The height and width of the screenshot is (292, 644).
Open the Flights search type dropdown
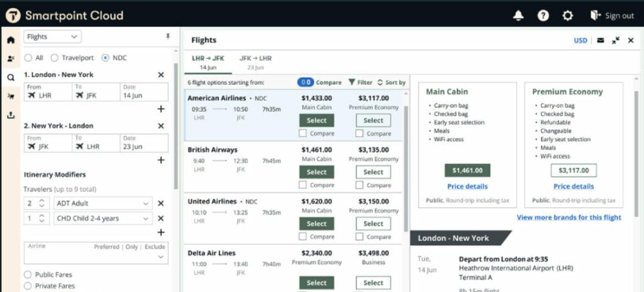click(52, 36)
